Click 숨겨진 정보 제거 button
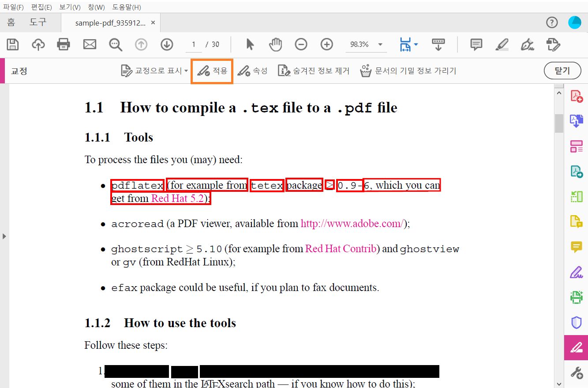Image resolution: width=588 pixels, height=388 pixels. click(x=313, y=71)
